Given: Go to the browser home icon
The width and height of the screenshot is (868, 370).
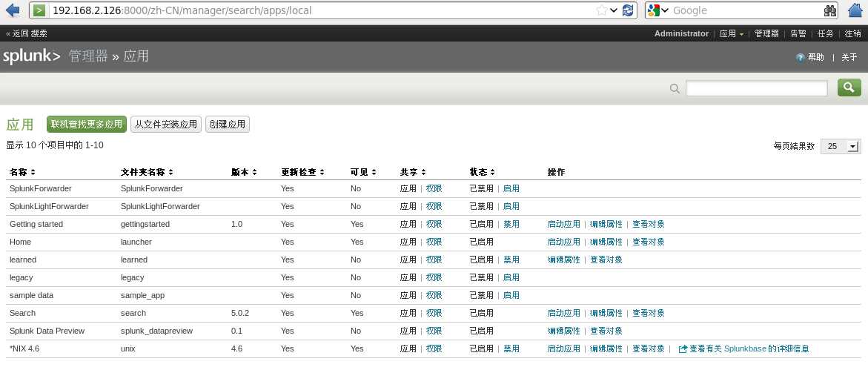Looking at the screenshot, I should click(x=855, y=10).
